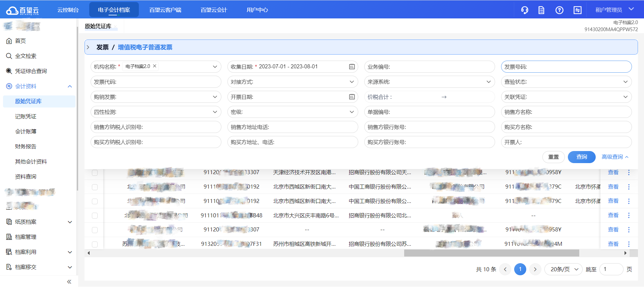
Task: Select the 原始凭证库 tab
Action: (98, 26)
